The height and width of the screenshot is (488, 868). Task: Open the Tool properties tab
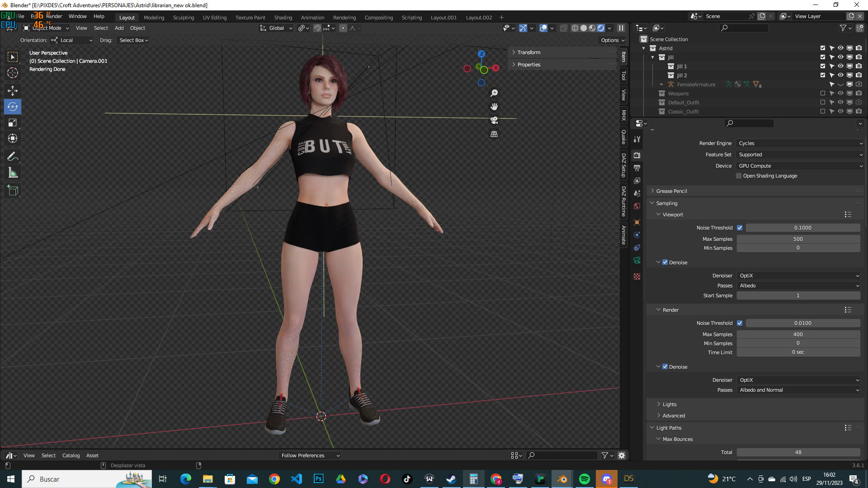[x=637, y=139]
